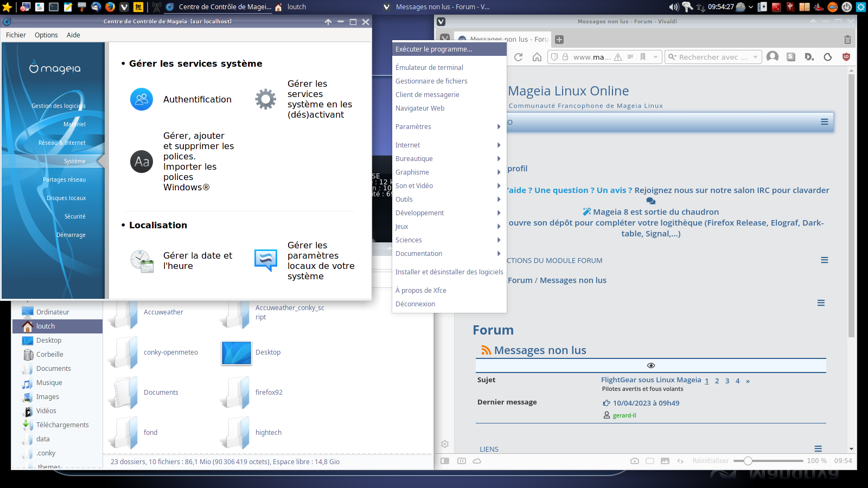The image size is (868, 488).
Task: Go to the homepage in Vivaldi
Action: click(537, 57)
